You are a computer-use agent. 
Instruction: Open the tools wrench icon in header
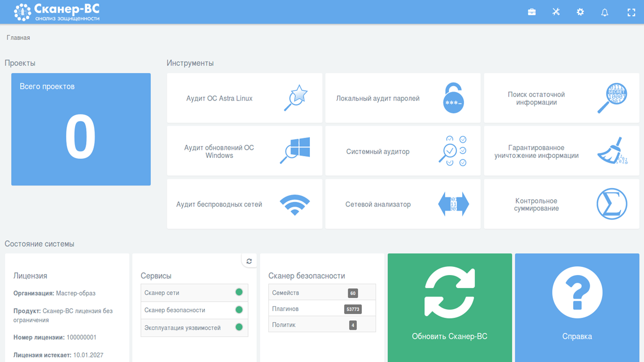[556, 12]
